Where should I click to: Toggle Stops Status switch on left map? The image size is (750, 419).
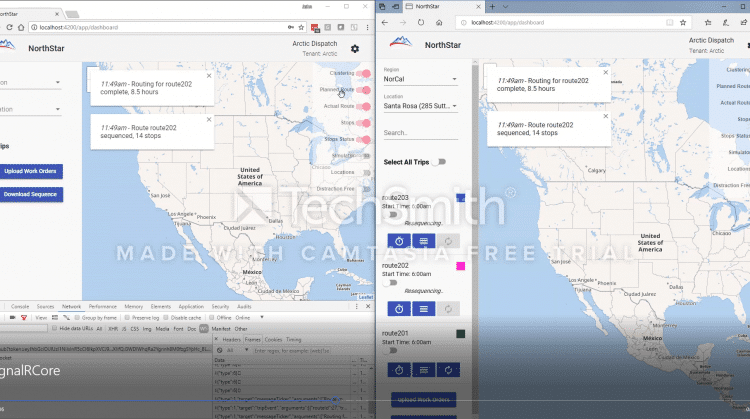[366, 139]
